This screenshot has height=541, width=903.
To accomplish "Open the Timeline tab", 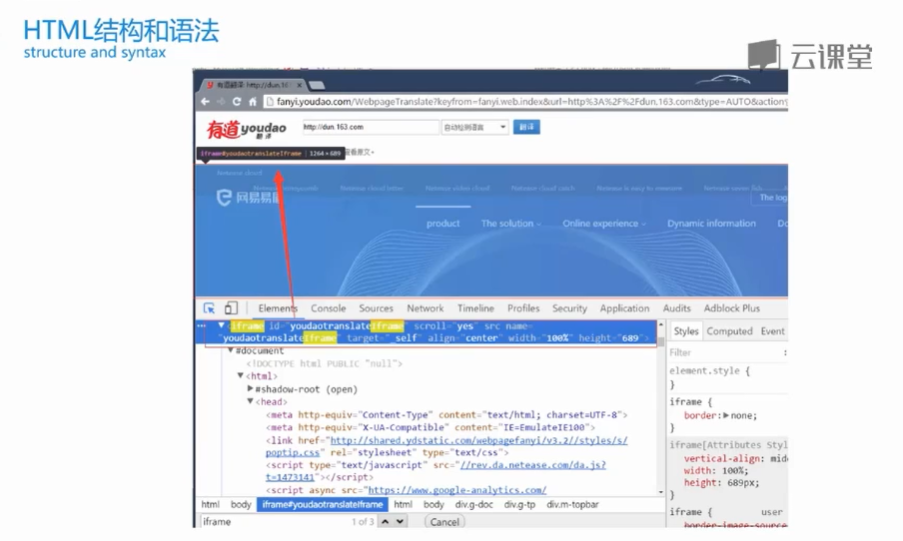I will pyautogui.click(x=476, y=308).
